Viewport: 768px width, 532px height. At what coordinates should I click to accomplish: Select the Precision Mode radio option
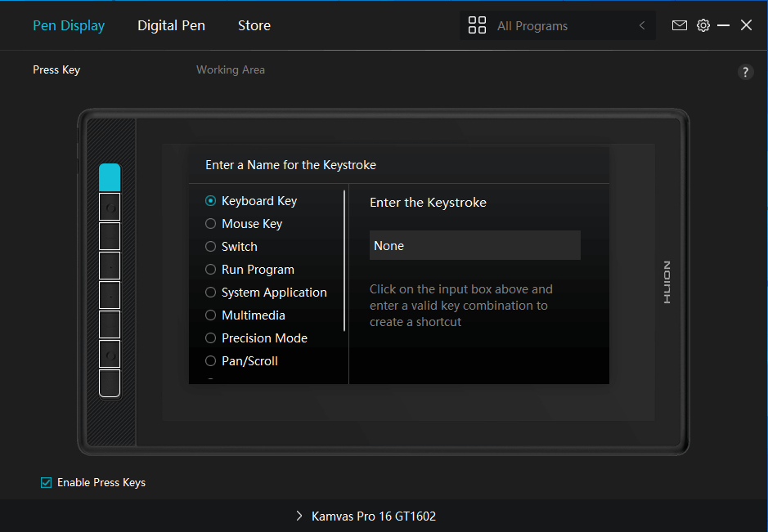click(211, 338)
